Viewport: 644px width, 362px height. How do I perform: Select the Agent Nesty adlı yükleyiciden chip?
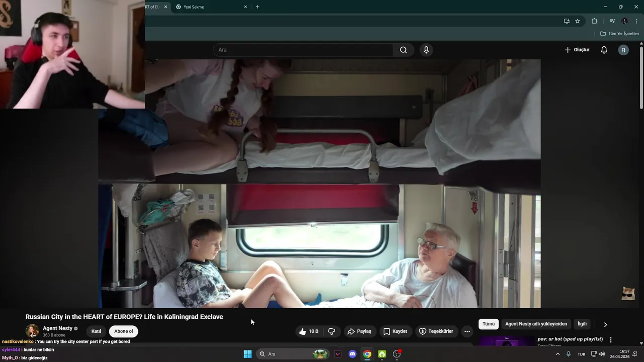point(536,324)
